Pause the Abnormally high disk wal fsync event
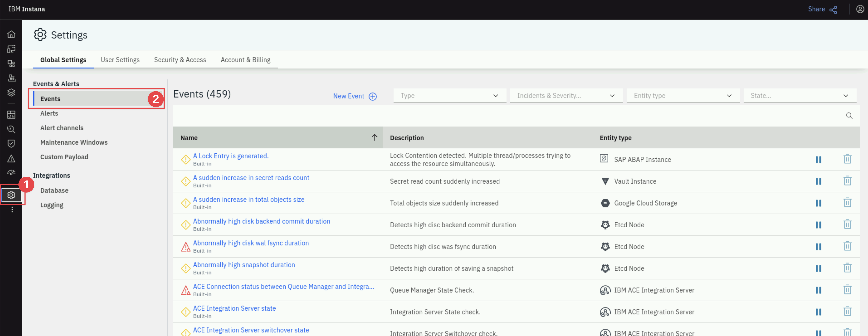This screenshot has width=868, height=336. click(818, 247)
